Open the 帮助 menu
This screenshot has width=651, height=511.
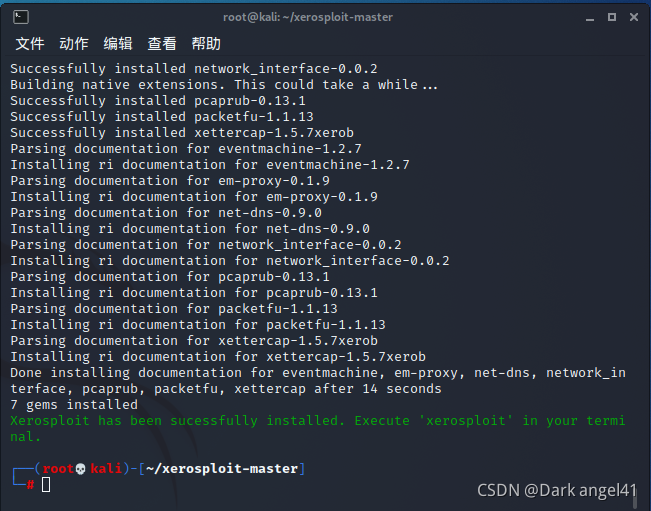[x=206, y=44]
